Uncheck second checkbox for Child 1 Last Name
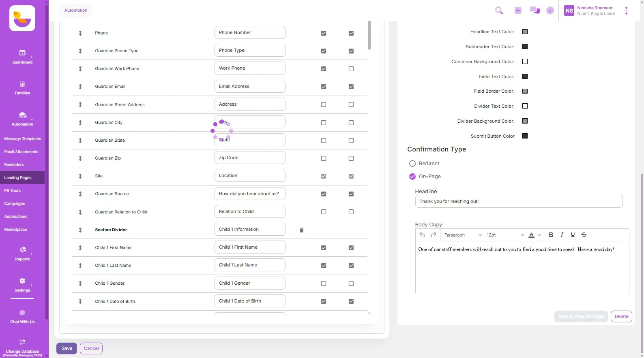 (x=351, y=266)
